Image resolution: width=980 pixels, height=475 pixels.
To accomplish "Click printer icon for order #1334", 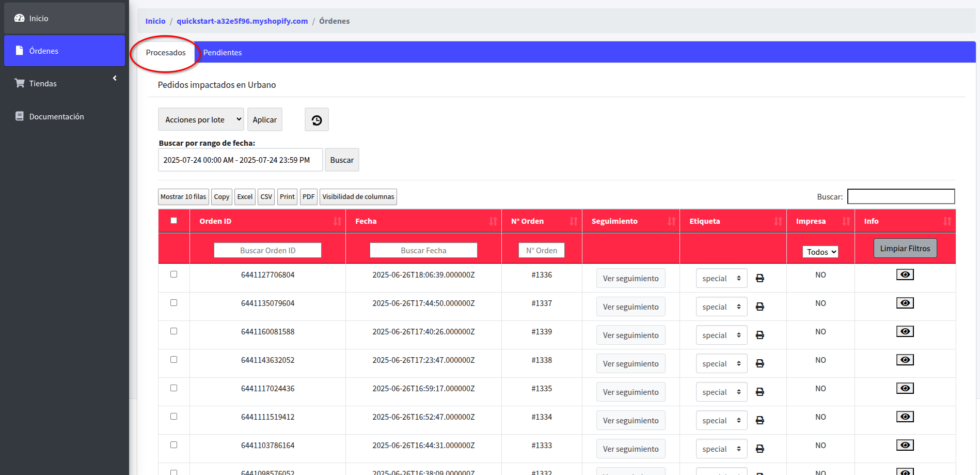I will (x=760, y=421).
